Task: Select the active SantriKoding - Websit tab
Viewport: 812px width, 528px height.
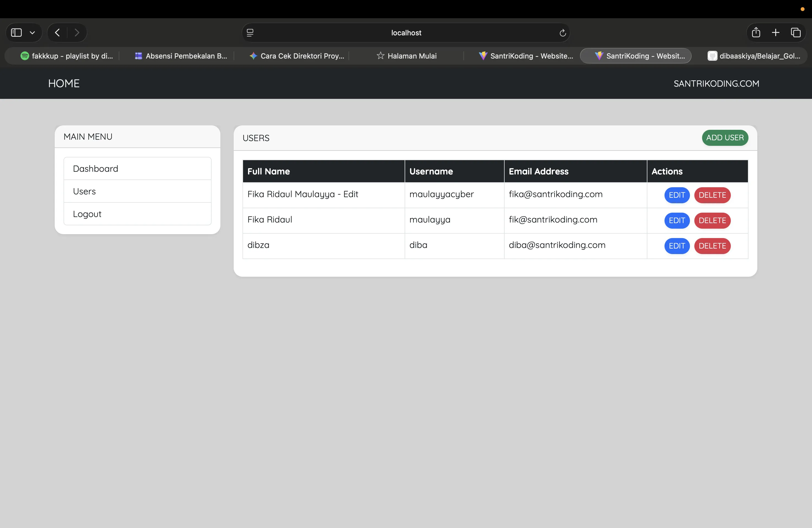Action: [x=636, y=56]
